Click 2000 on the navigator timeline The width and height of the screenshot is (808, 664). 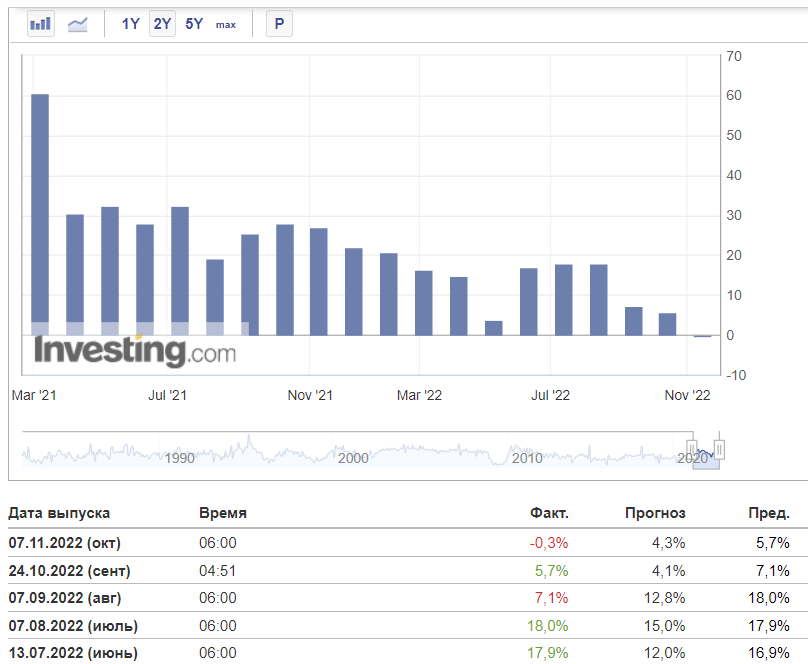[353, 458]
